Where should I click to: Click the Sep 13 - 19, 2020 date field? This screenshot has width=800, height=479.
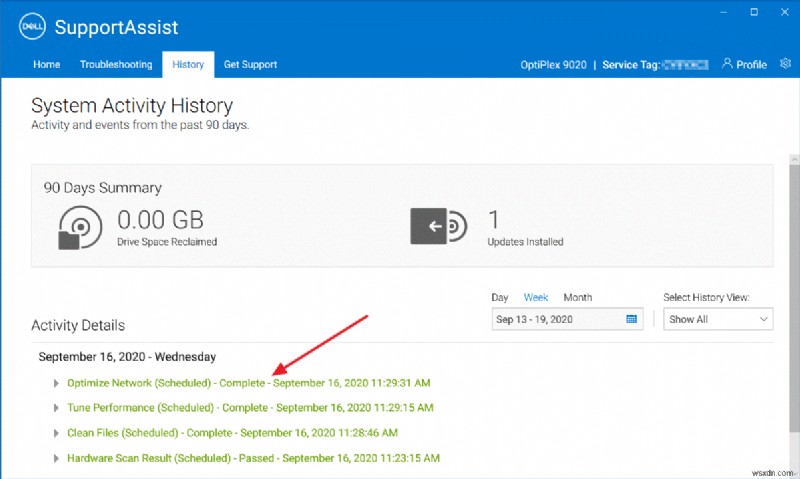(567, 319)
